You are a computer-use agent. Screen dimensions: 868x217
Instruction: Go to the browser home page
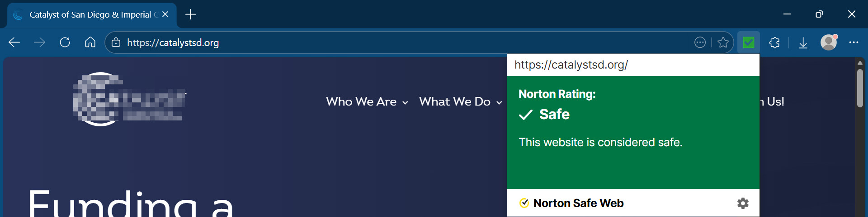(x=90, y=42)
